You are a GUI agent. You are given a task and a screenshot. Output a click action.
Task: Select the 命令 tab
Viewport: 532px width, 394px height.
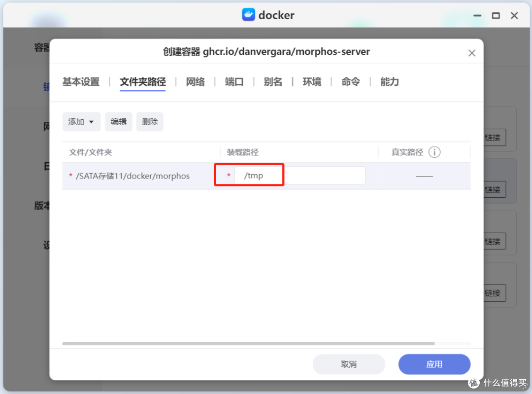tap(351, 82)
